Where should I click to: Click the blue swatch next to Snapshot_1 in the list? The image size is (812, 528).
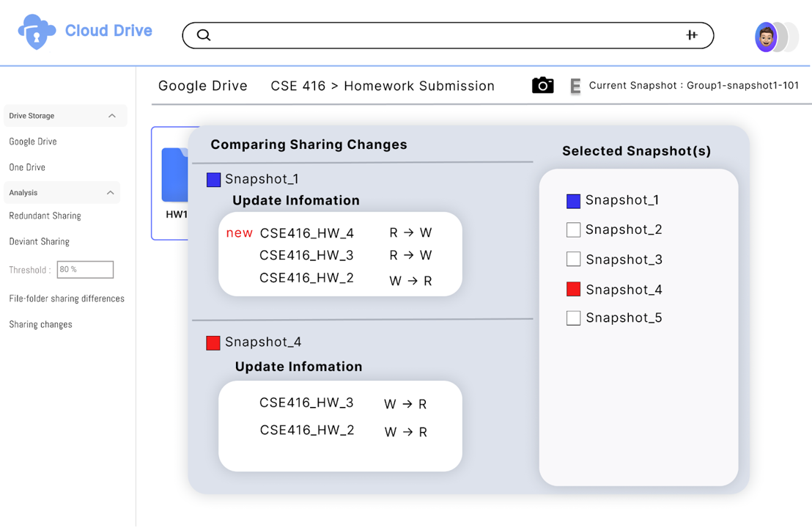pyautogui.click(x=573, y=200)
